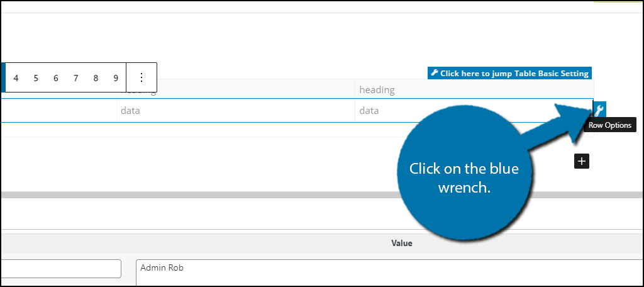Click the empty field left of Admin Rob
The height and width of the screenshot is (287, 644).
61,269
